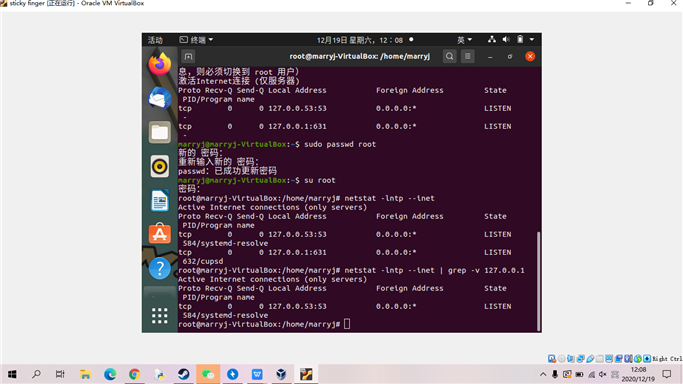The height and width of the screenshot is (384, 683).
Task: Open the Help question mark icon
Action: 159,268
